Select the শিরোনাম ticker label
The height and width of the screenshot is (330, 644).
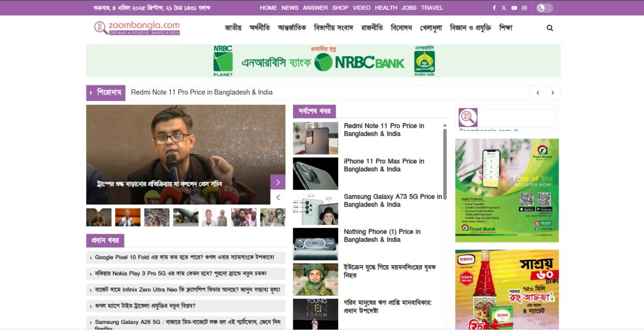coord(106,93)
